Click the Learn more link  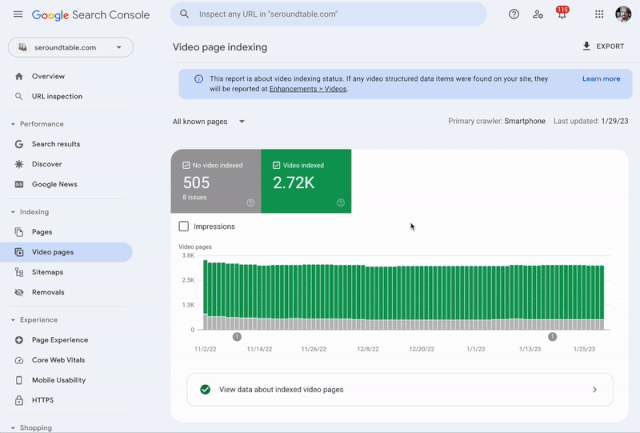tap(601, 79)
